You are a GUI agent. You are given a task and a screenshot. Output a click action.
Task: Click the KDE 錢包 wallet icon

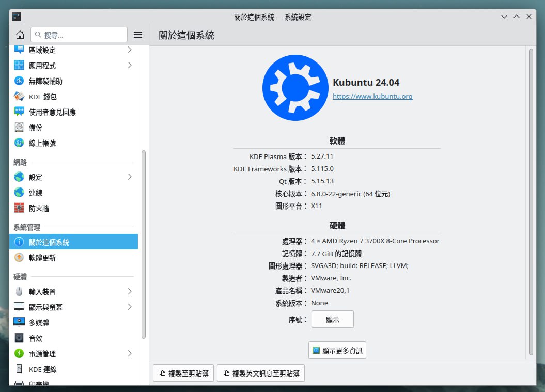tap(19, 97)
